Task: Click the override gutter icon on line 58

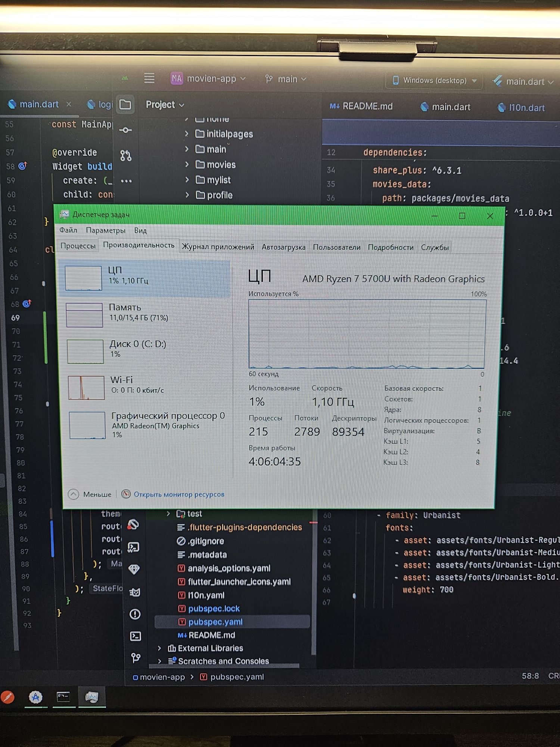Action: coord(23,165)
